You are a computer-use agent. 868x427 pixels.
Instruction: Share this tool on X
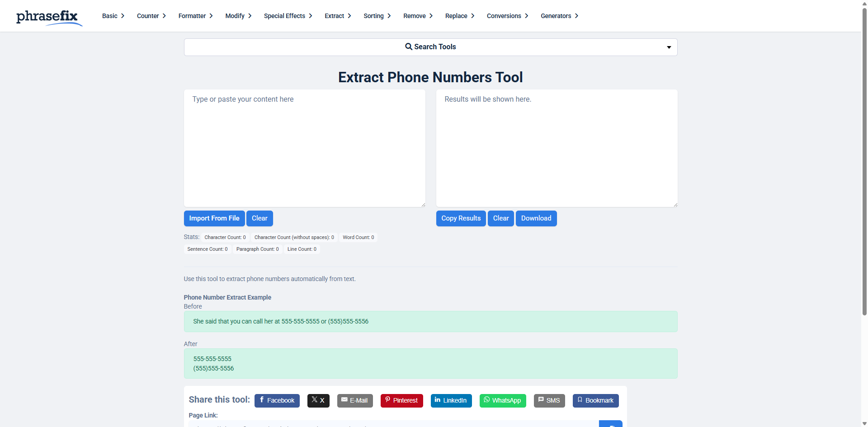[318, 400]
